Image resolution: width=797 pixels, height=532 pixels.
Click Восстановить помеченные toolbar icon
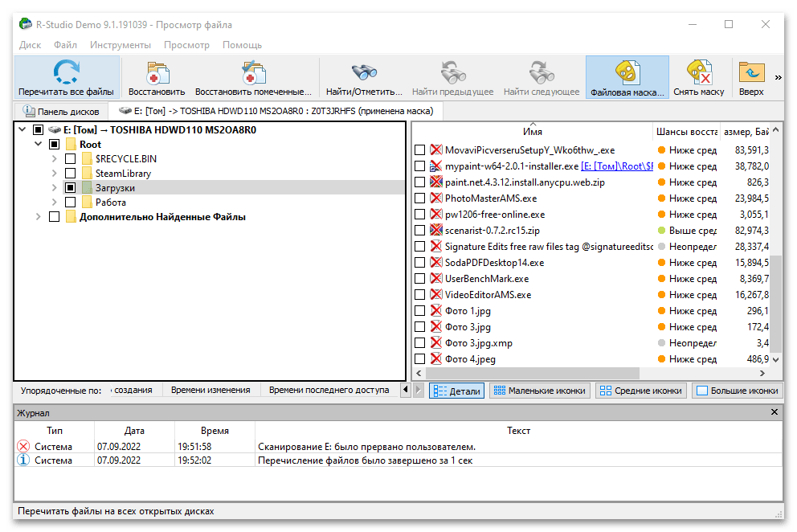253,75
